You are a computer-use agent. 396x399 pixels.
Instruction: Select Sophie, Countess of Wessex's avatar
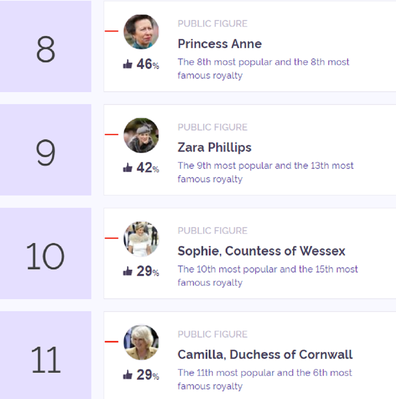[141, 239]
